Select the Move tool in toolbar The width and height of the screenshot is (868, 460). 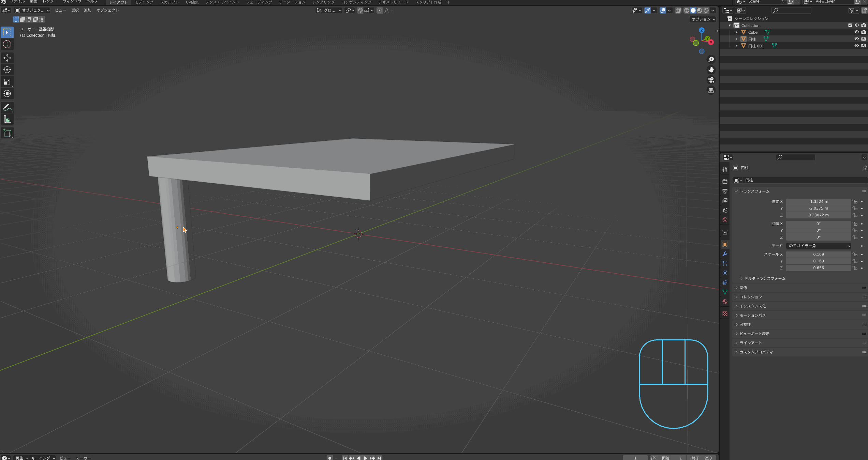point(7,58)
